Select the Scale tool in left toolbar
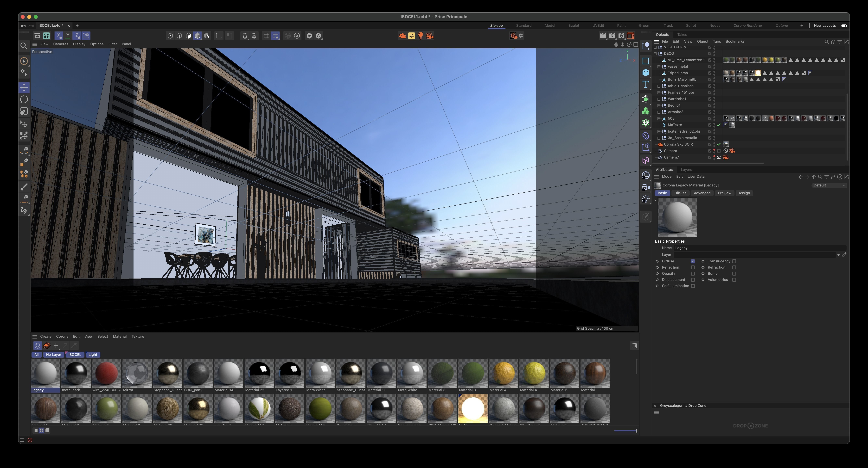This screenshot has height=468, width=868. 24,111
